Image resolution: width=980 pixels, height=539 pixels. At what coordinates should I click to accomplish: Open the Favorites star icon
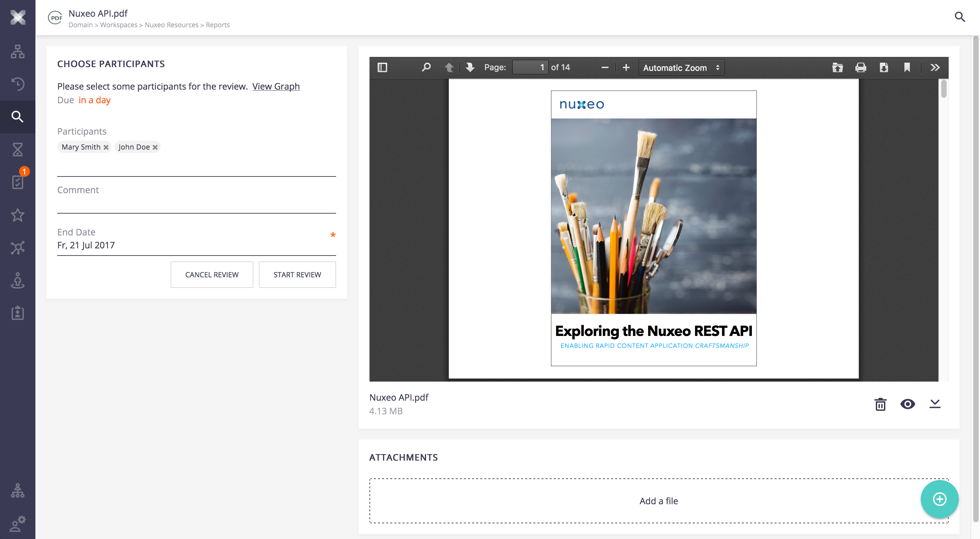click(17, 215)
